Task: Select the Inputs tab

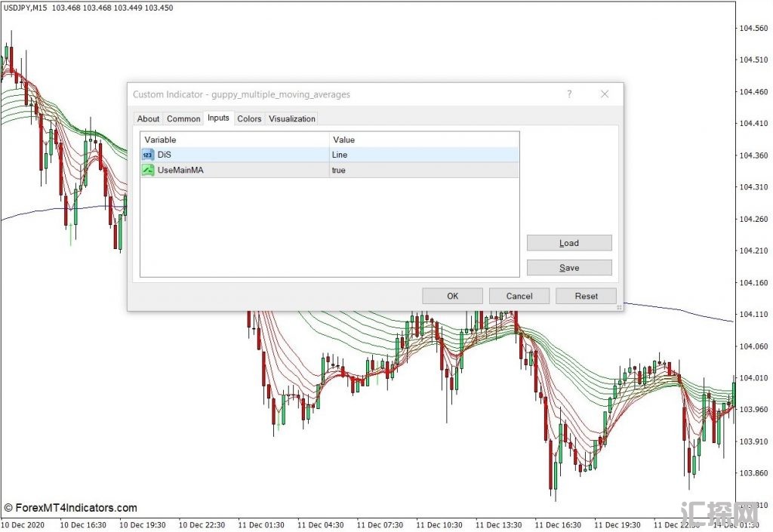Action: click(x=218, y=118)
